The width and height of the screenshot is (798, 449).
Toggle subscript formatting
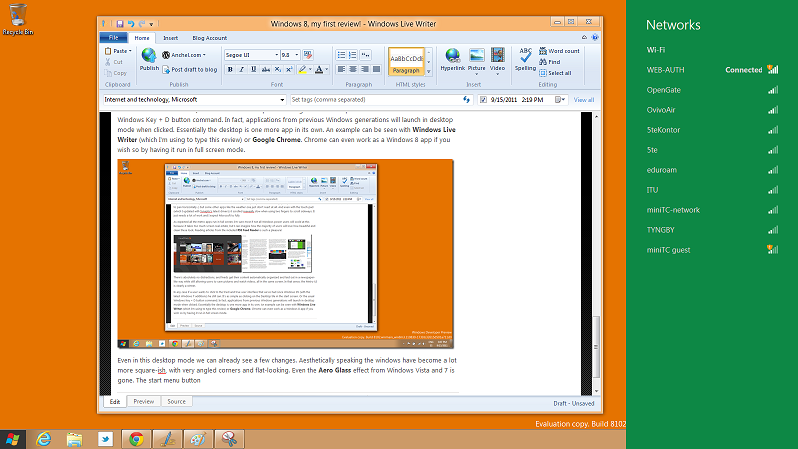pos(277,70)
